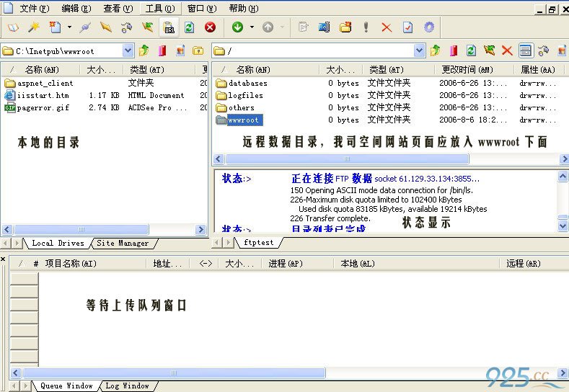Click the main toolbar refresh icon
The image size is (569, 392).
190,27
